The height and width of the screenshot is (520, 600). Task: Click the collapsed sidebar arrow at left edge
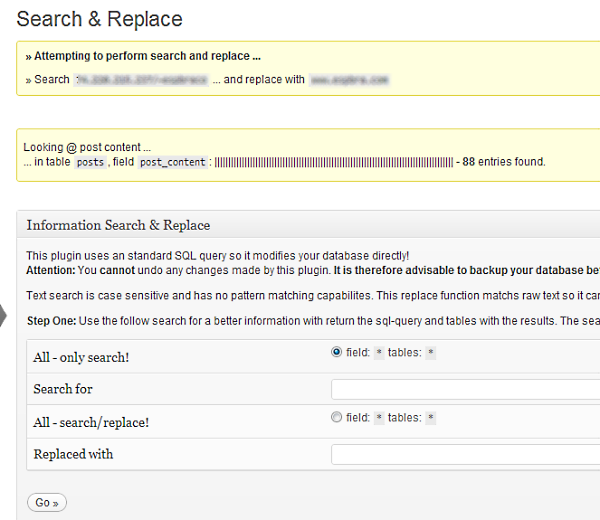tap(3, 316)
